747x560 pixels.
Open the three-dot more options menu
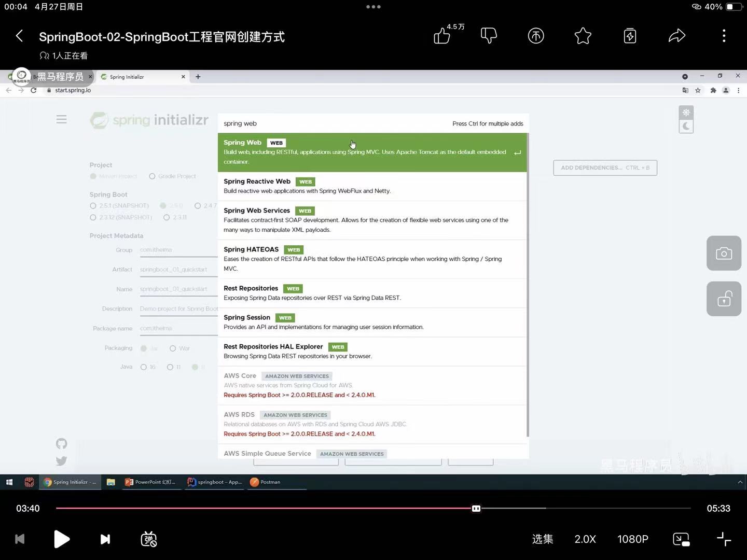click(x=724, y=36)
